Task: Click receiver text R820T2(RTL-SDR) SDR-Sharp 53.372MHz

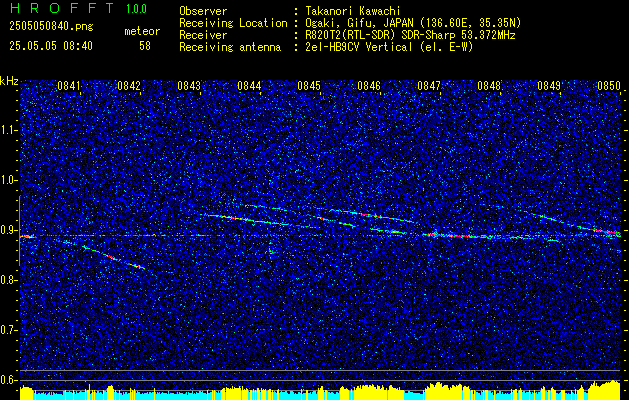Action: click(x=410, y=35)
